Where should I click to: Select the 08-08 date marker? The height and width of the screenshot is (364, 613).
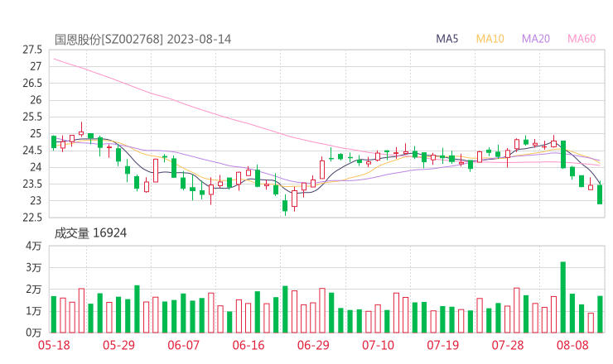click(572, 345)
